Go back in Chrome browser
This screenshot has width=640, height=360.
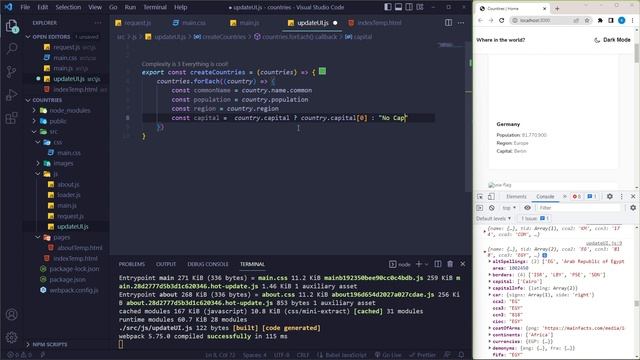point(480,20)
